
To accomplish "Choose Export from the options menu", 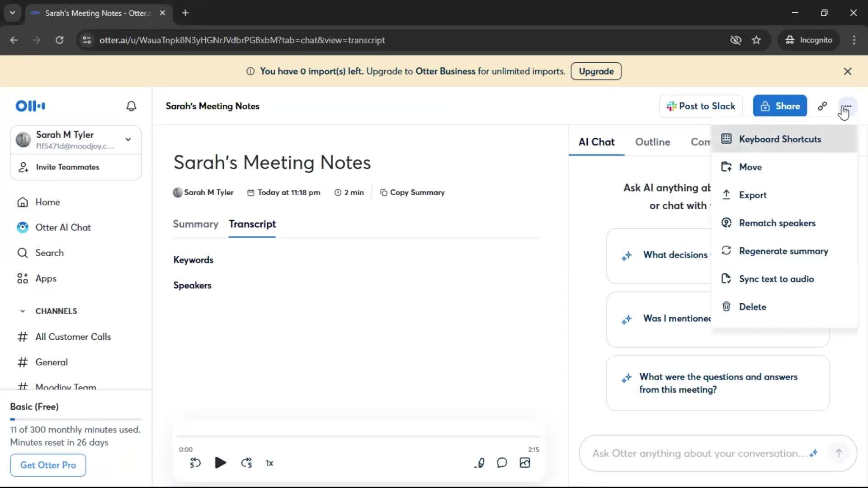I will 784,195.
